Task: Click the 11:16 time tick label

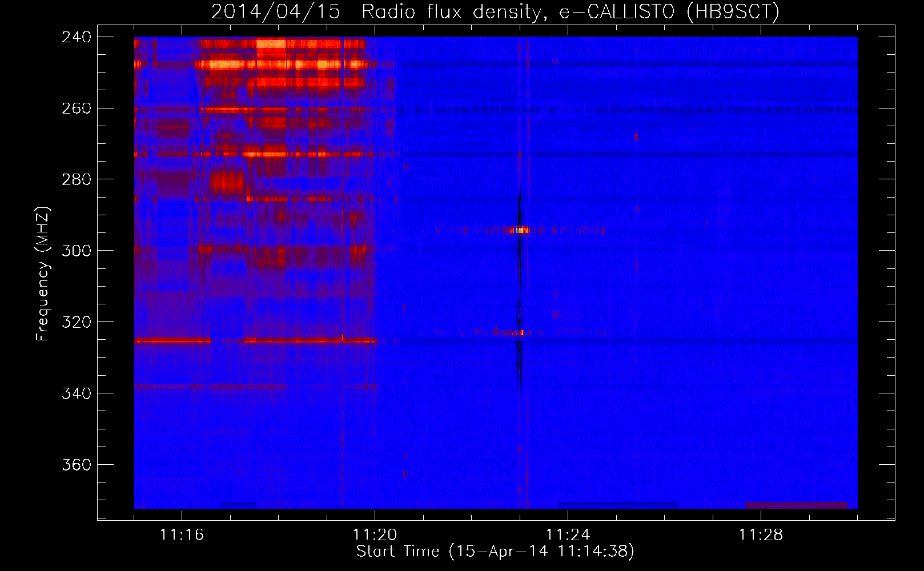Action: [182, 534]
